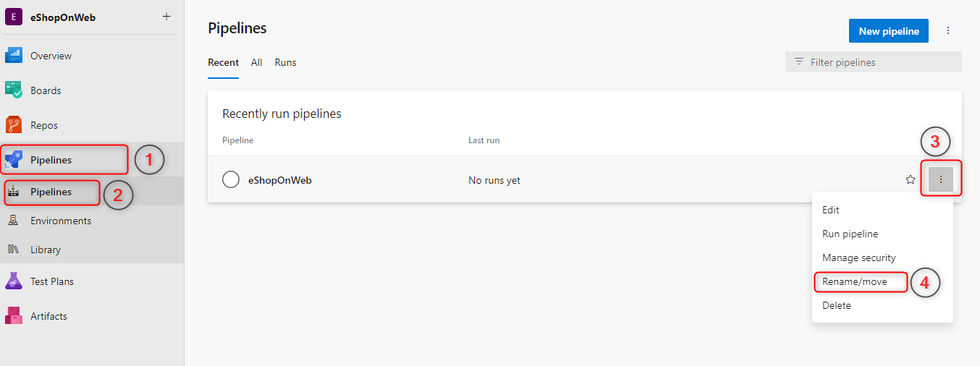Click the New pipeline button
The height and width of the screenshot is (366, 980).
(x=889, y=31)
